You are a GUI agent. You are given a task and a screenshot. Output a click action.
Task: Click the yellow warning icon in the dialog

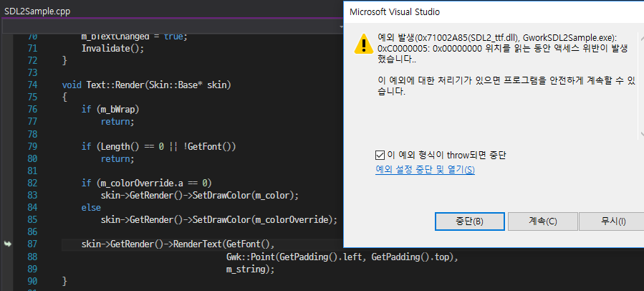364,44
